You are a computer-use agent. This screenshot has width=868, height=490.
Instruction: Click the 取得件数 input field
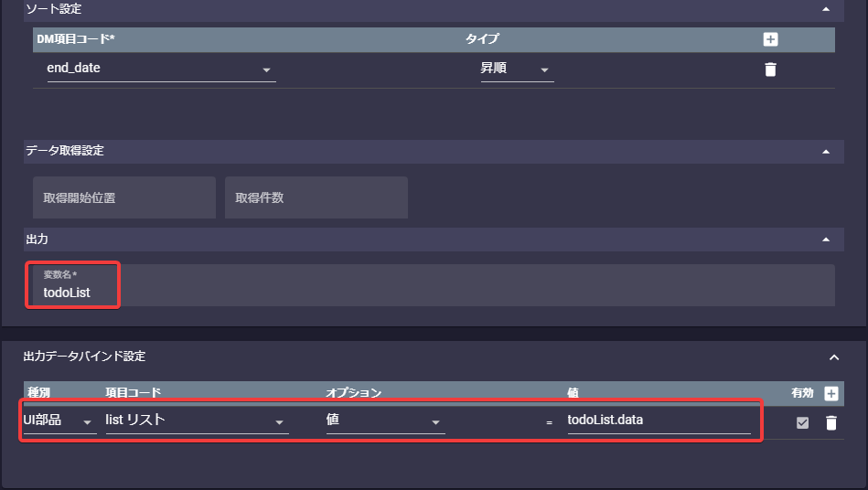316,197
